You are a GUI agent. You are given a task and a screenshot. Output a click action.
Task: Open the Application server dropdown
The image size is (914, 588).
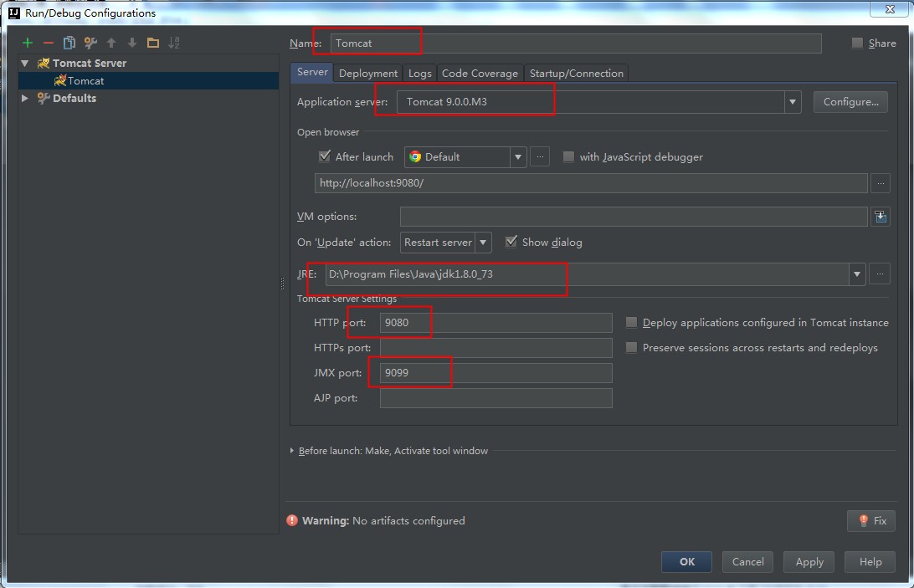tap(792, 102)
